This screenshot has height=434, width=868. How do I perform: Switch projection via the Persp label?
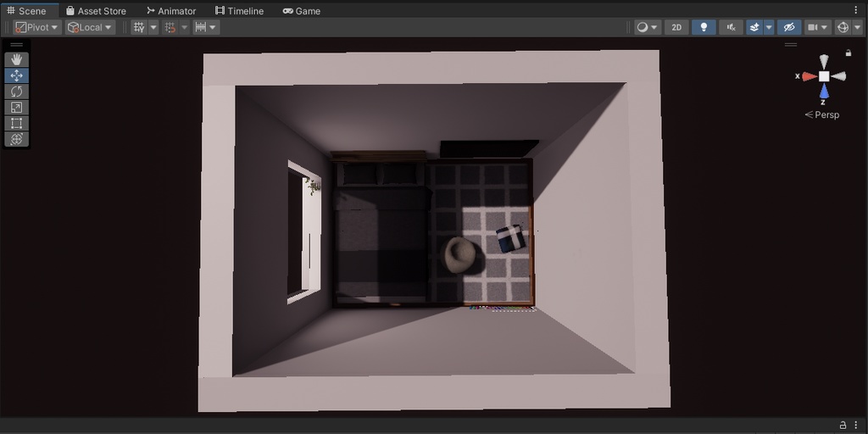(822, 114)
